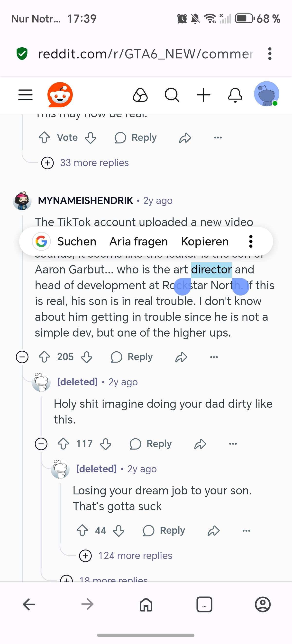The width and height of the screenshot is (292, 644).
Task: Tap the browser home button
Action: pyautogui.click(x=146, y=604)
